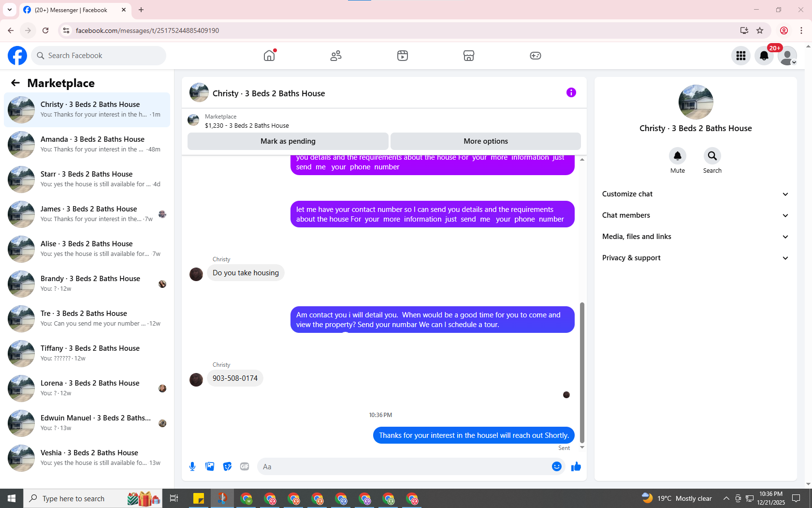This screenshot has width=812, height=508.
Task: Open Chrome menu three dots
Action: coord(801,30)
